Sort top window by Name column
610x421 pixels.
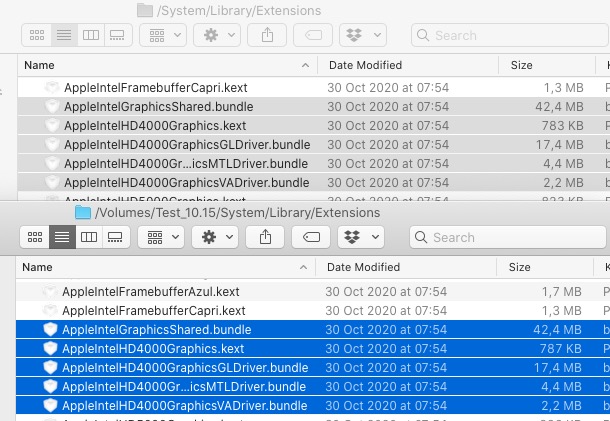click(x=167, y=65)
